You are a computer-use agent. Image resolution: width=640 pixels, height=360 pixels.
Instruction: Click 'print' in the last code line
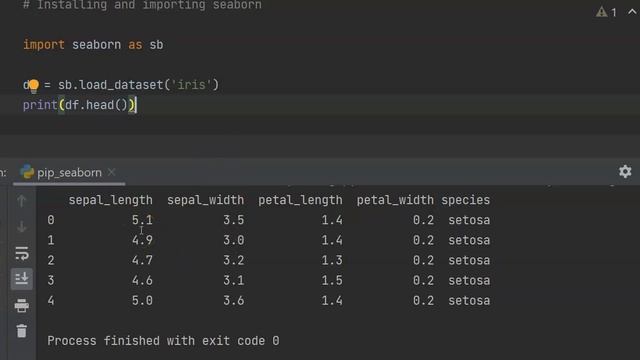(40, 105)
